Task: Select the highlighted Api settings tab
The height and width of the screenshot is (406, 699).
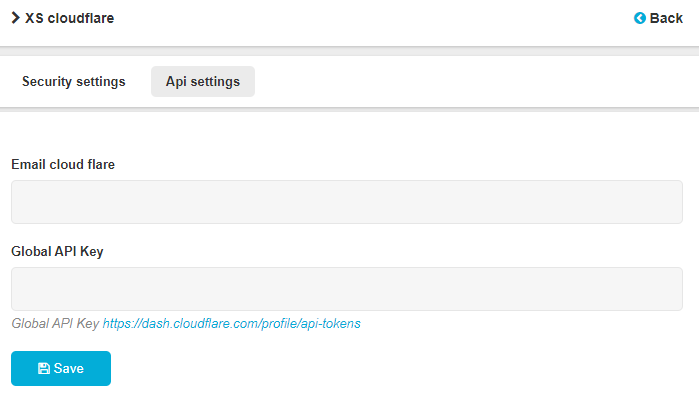Action: click(x=203, y=81)
